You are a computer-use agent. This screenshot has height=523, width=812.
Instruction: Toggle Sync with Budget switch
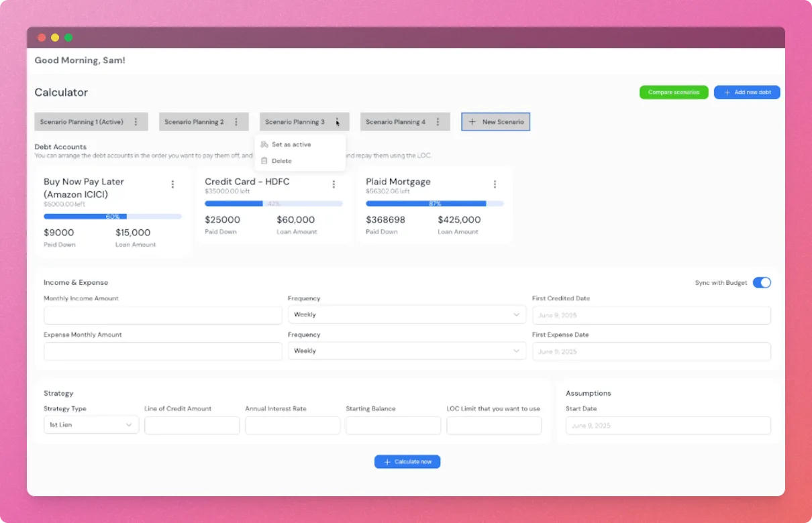point(761,283)
